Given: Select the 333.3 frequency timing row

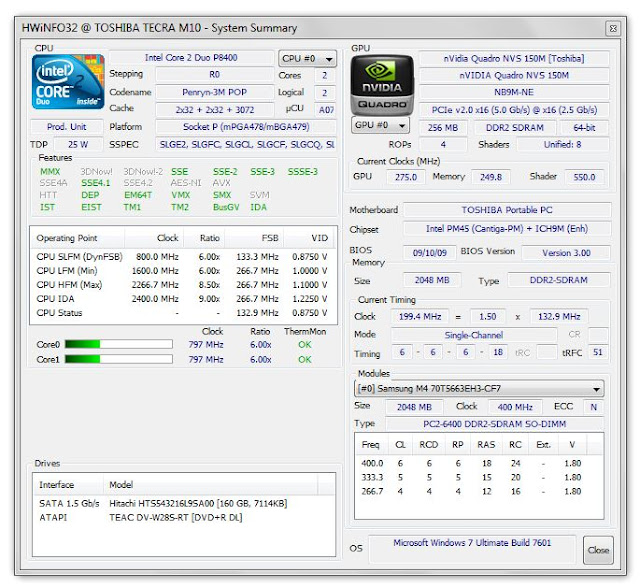Looking at the screenshot, I should pyautogui.click(x=479, y=477).
